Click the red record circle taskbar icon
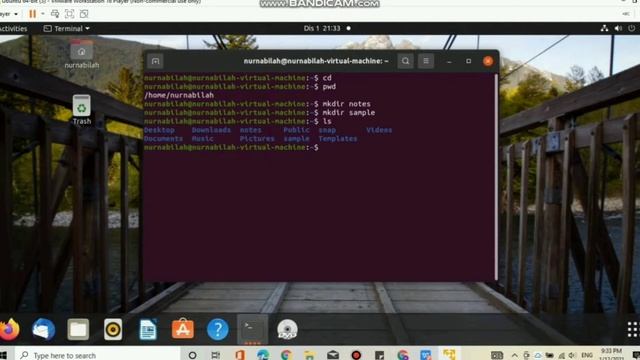The image size is (640, 360). coord(356,355)
